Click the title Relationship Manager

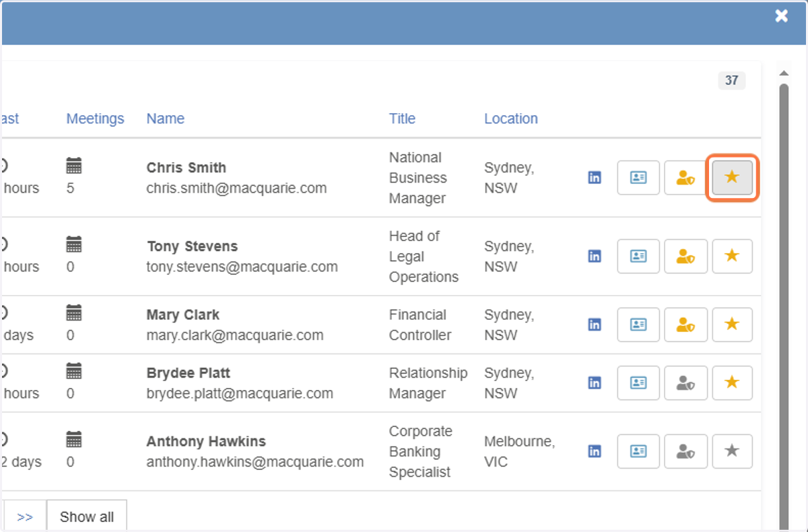tap(428, 383)
